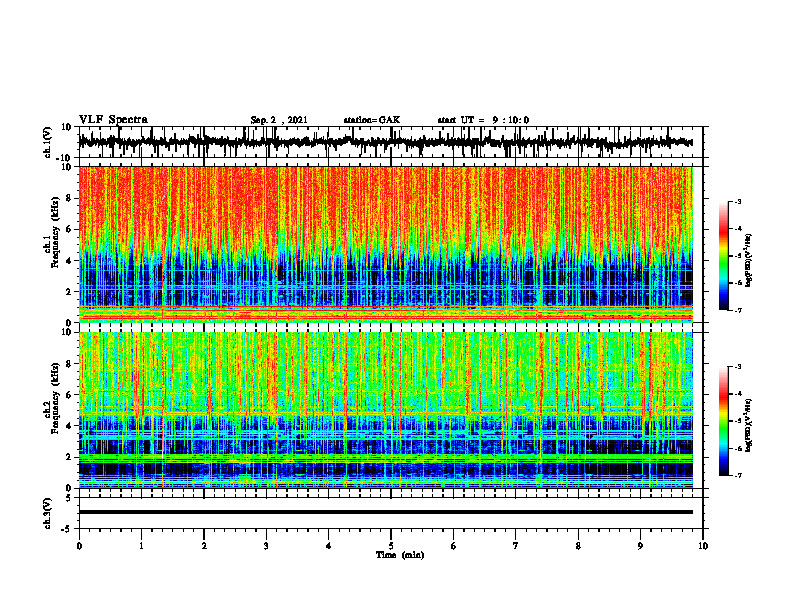The height and width of the screenshot is (612, 792).
Task: Click the time axis tick label '7'
Action: click(x=516, y=546)
